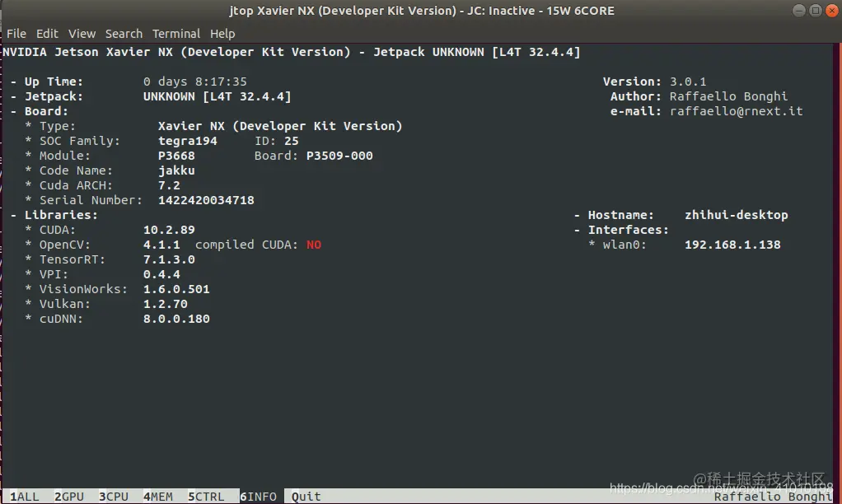Image resolution: width=842 pixels, height=504 pixels.
Task: Close the jtop terminal window
Action: (832, 11)
